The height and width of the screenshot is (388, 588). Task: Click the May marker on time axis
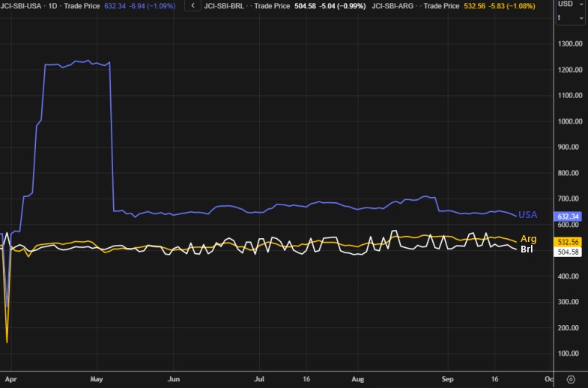96,379
